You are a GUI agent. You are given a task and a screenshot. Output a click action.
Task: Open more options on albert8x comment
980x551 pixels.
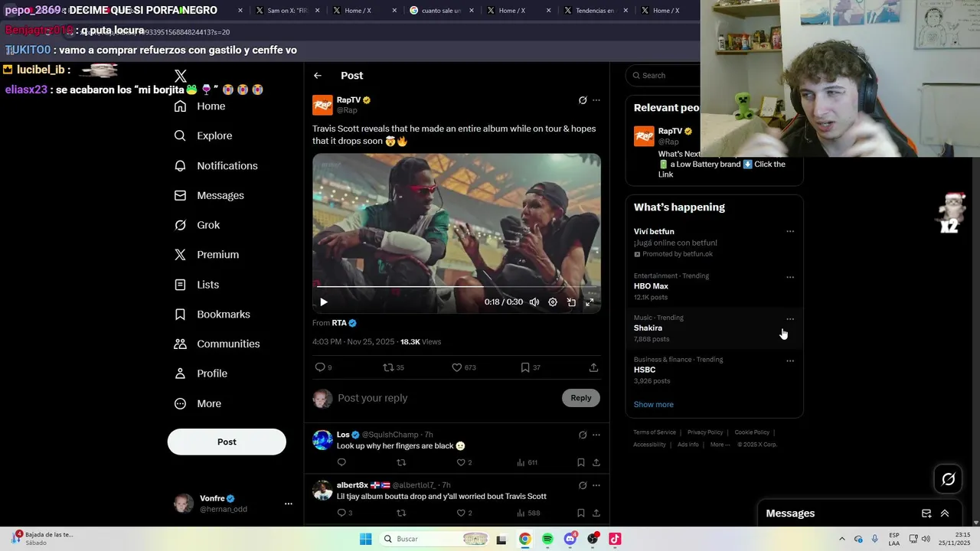tap(596, 485)
